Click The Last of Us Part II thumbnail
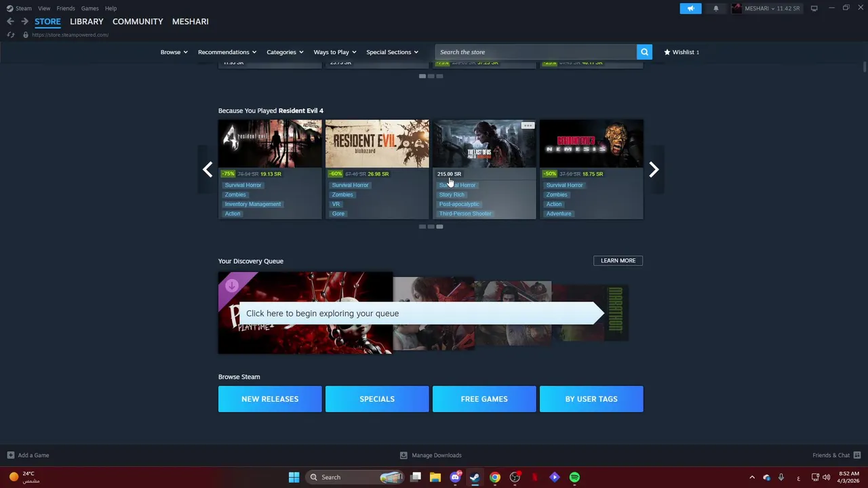 [484, 144]
